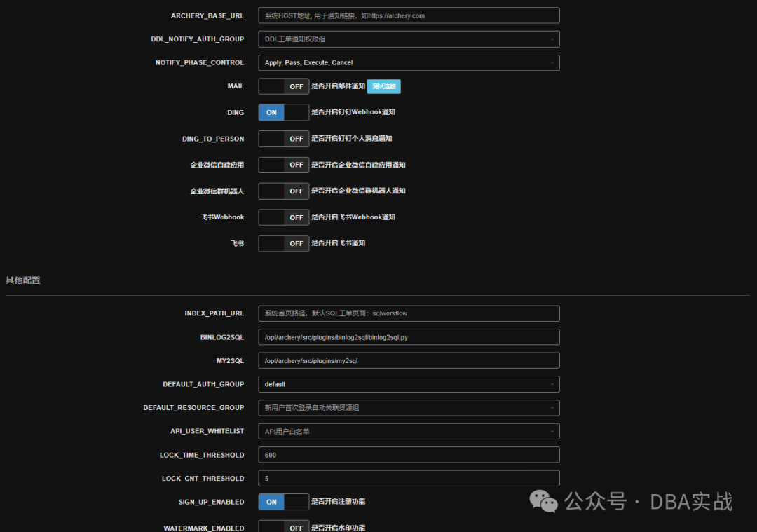The image size is (757, 532).
Task: Click the LOCK_CNT_THRESHOLD input showing 5
Action: (409, 478)
